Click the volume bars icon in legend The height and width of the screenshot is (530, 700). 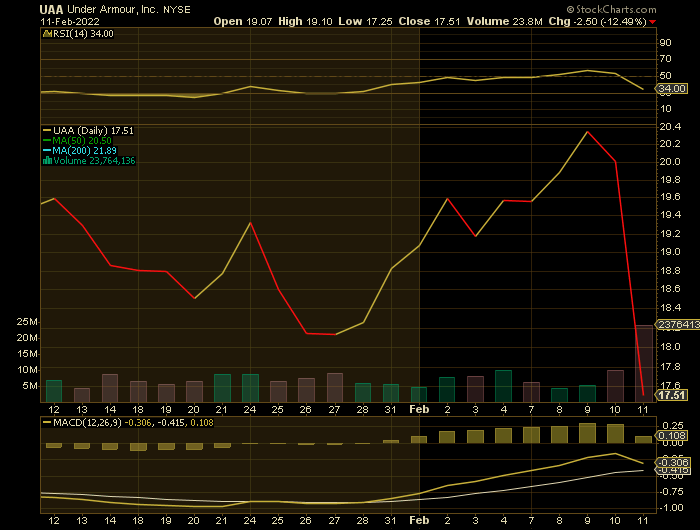pyautogui.click(x=47, y=161)
